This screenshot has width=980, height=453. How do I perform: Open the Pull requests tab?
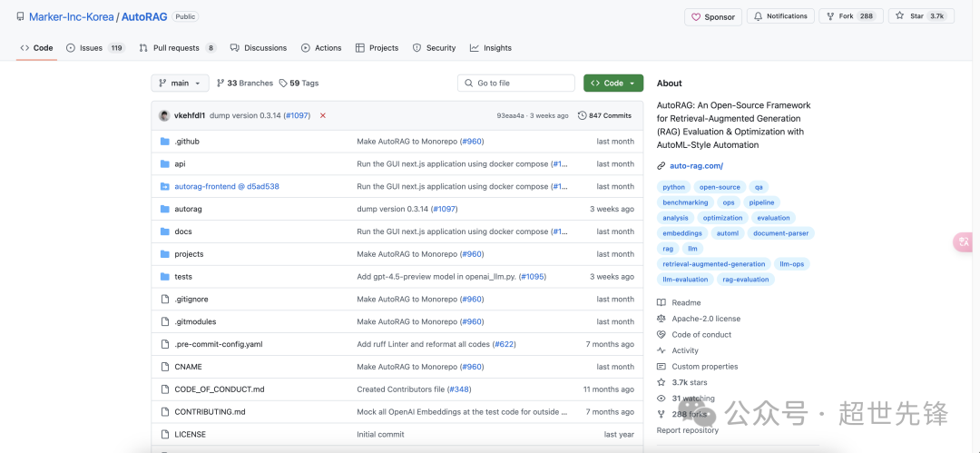(178, 48)
